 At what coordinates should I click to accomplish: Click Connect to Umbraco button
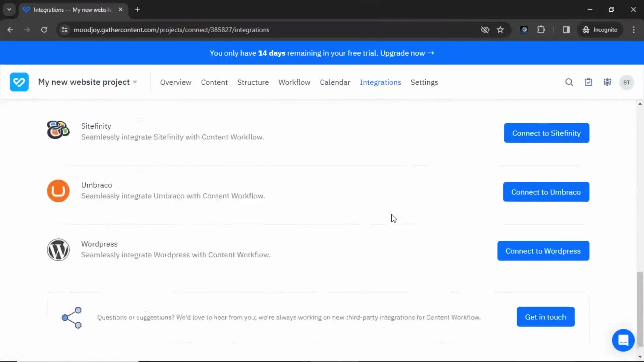click(546, 192)
